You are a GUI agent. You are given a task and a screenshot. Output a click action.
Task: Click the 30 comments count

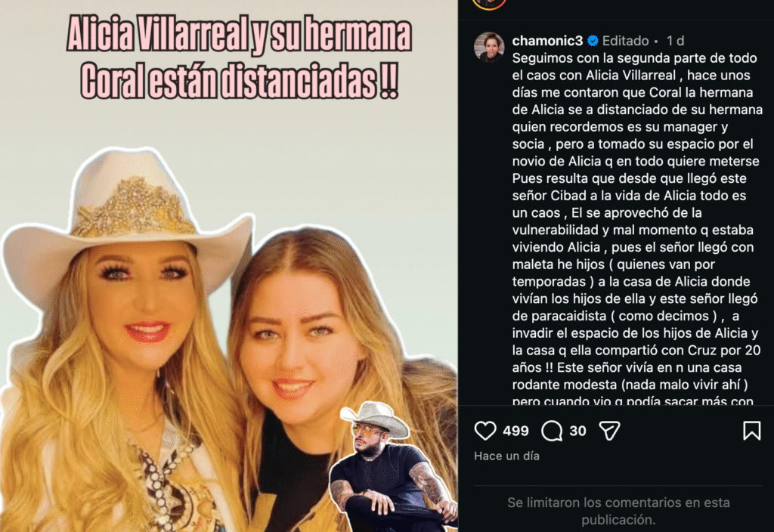pos(577,431)
